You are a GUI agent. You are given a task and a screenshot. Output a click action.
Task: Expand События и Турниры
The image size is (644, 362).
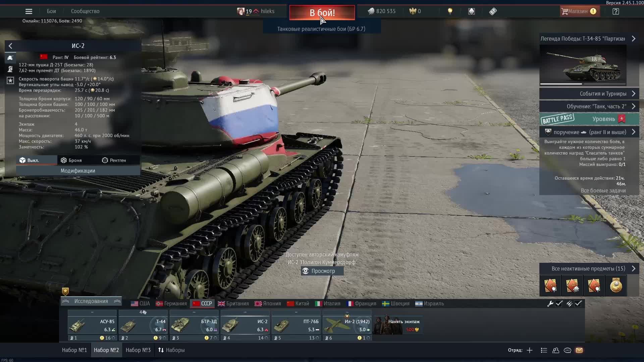(589, 94)
